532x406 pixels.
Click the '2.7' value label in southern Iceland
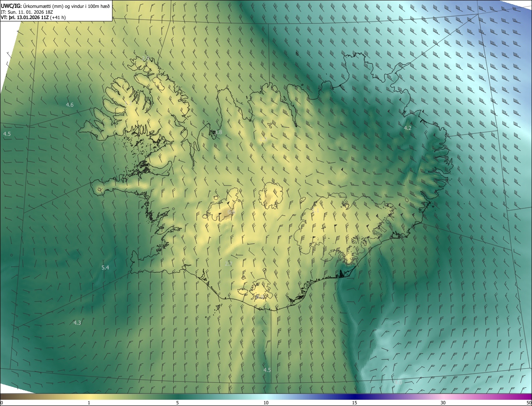click(x=228, y=264)
